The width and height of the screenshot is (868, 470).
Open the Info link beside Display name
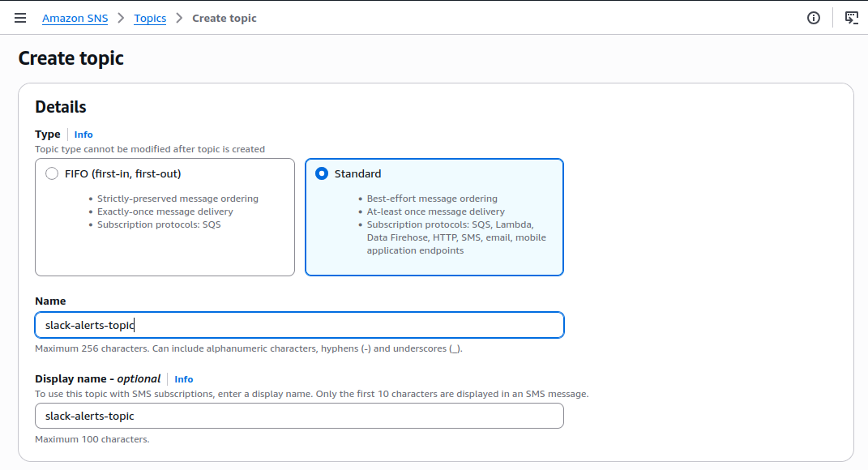click(184, 379)
